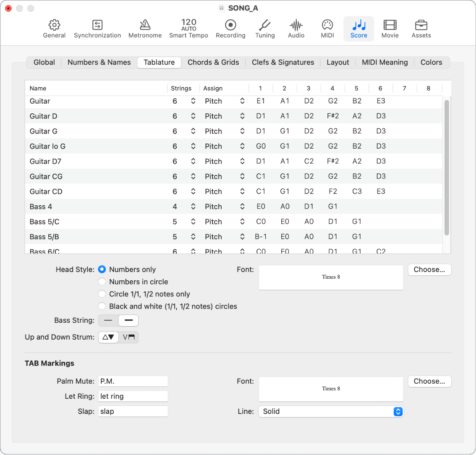Select thin Bass String line style
476x455 pixels.
108,321
